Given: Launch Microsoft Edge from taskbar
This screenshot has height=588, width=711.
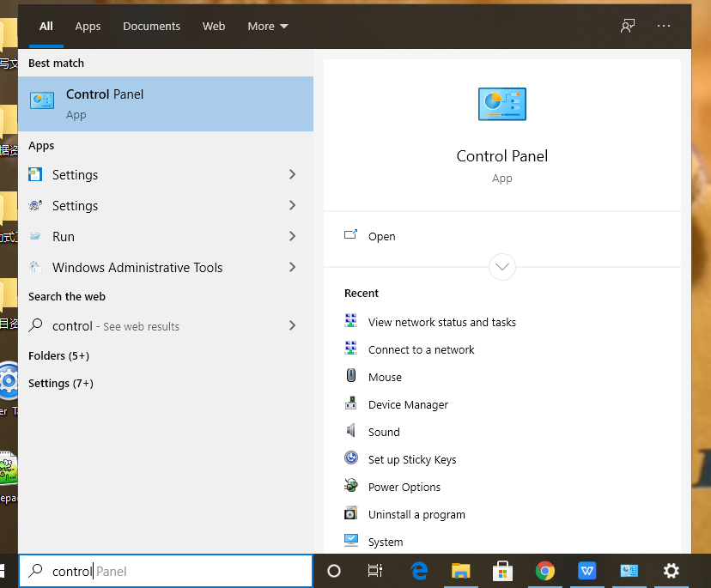Looking at the screenshot, I should (x=419, y=571).
